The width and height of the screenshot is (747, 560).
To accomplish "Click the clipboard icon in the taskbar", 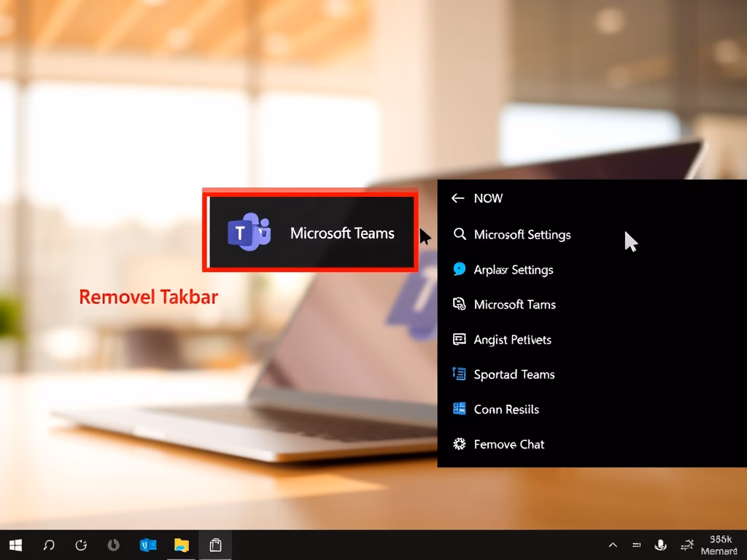I will [215, 545].
